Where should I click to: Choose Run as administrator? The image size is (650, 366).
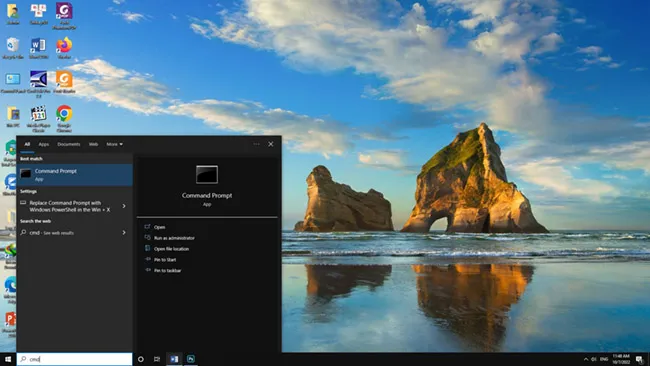pos(174,238)
